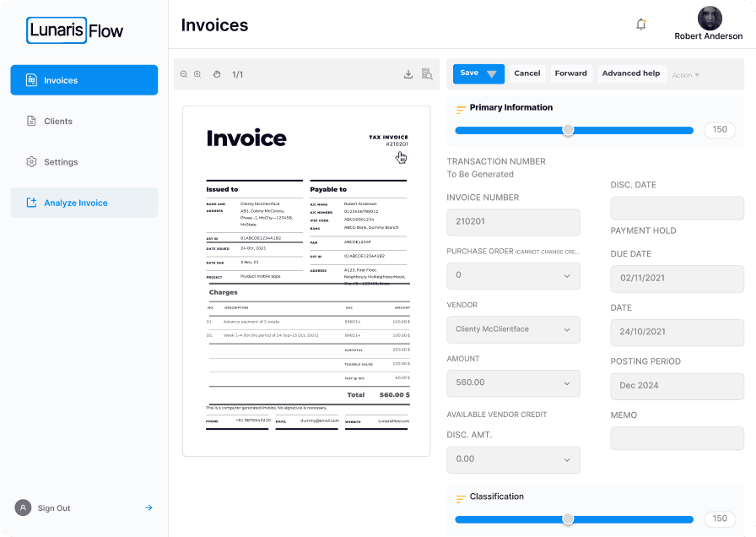756x537 pixels.
Task: Open the Vendor dropdown Clienty McClientface
Action: pos(514,329)
